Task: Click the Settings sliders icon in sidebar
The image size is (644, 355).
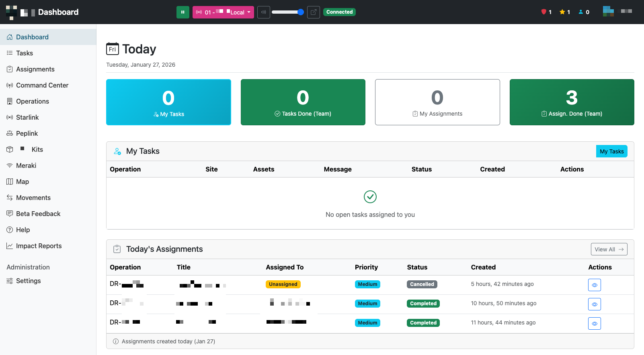Action: point(10,281)
